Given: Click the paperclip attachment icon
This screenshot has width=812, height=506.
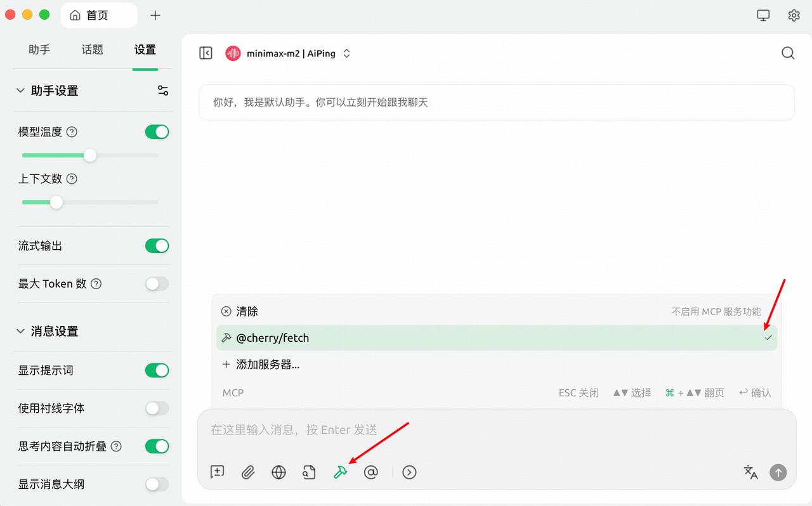Looking at the screenshot, I should point(248,472).
